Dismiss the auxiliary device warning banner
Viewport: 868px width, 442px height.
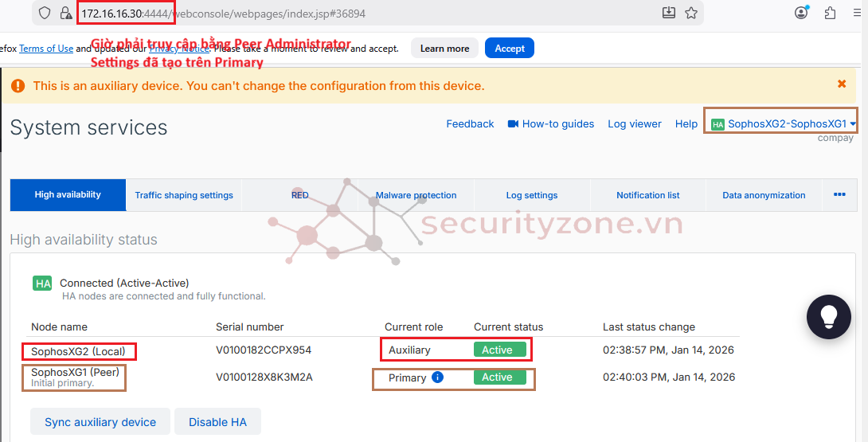point(842,84)
